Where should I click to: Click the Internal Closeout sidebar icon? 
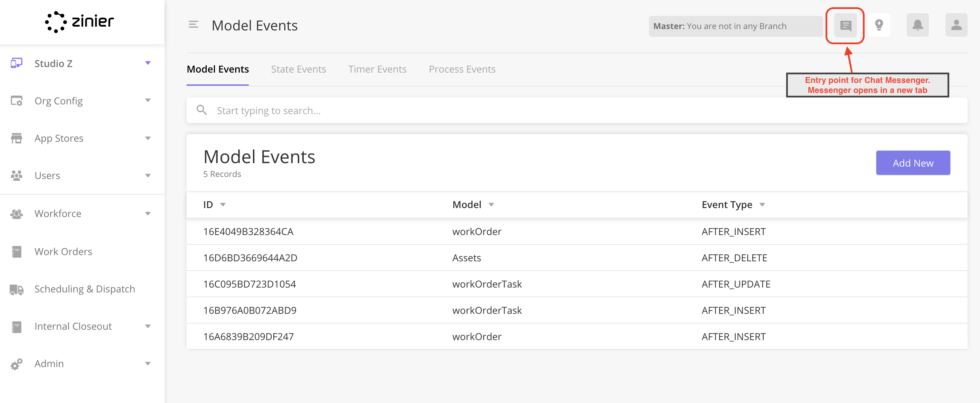(x=16, y=327)
